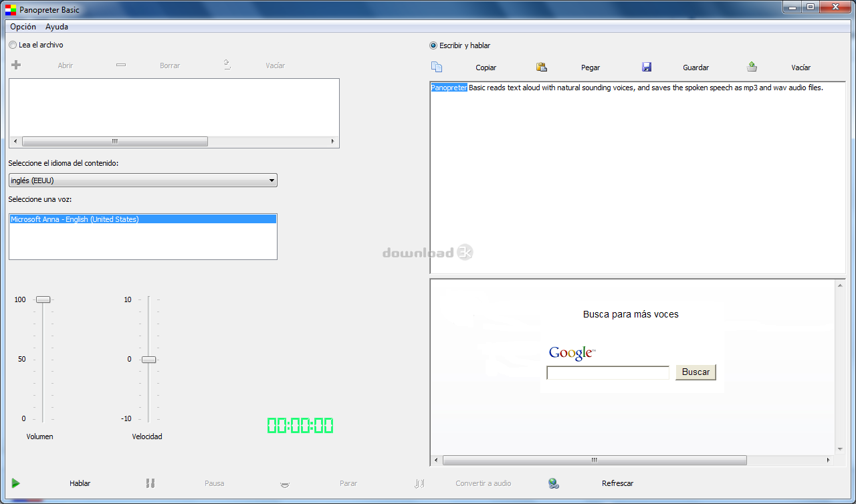Click the floppy disk save icon

click(647, 67)
